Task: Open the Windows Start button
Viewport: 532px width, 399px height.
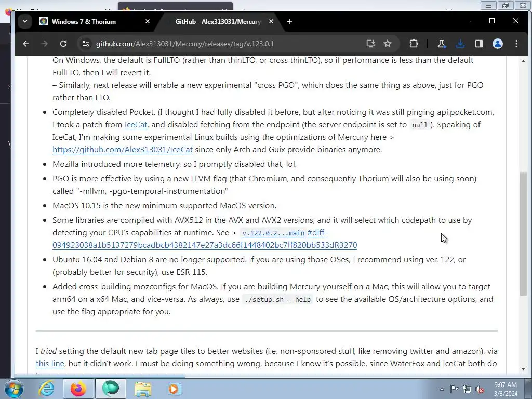Action: [14, 389]
